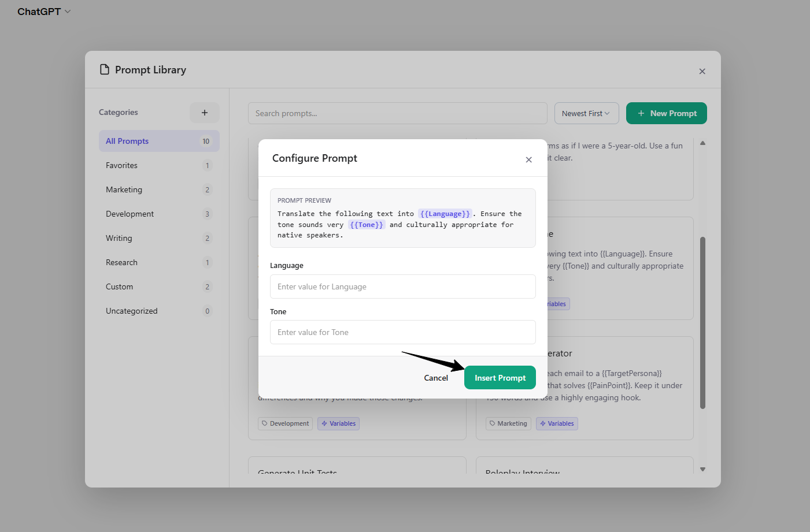Viewport: 810px width, 532px height.
Task: Click the All Prompts count badge 10
Action: pyautogui.click(x=206, y=141)
